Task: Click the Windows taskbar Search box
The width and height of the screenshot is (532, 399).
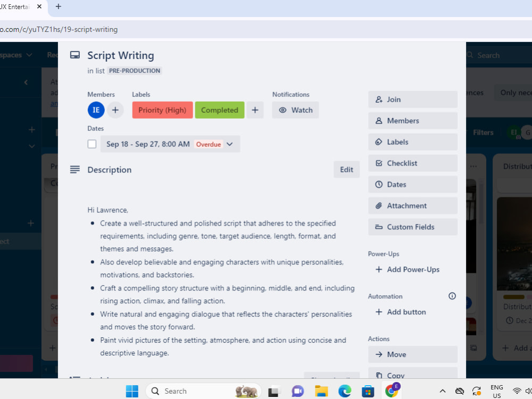Action: click(x=204, y=391)
